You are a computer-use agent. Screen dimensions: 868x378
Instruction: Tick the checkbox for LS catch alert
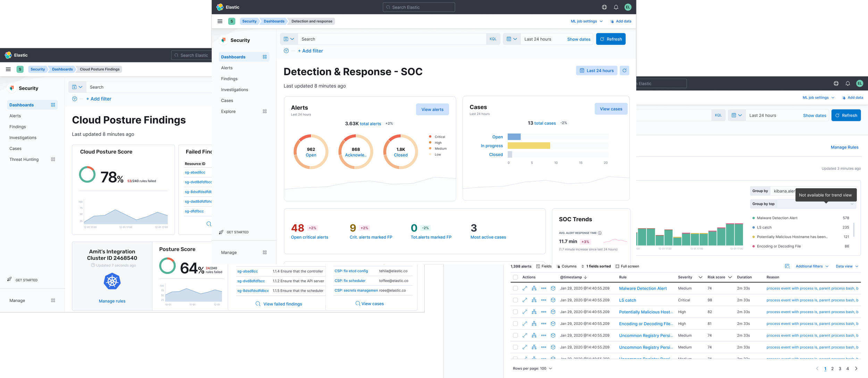515,300
